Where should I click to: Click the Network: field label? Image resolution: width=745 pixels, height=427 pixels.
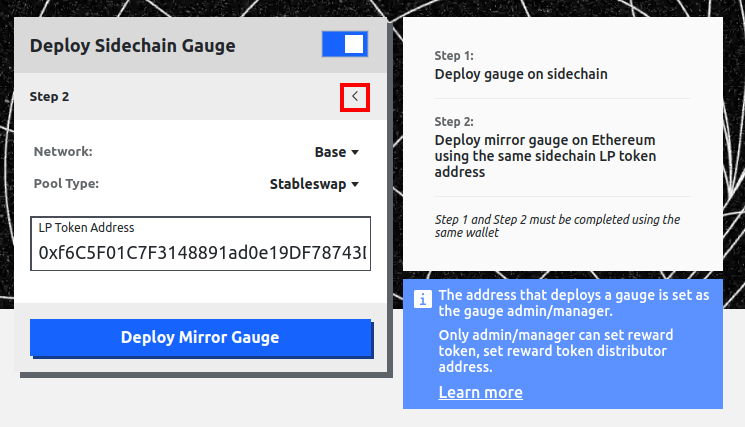pos(63,152)
